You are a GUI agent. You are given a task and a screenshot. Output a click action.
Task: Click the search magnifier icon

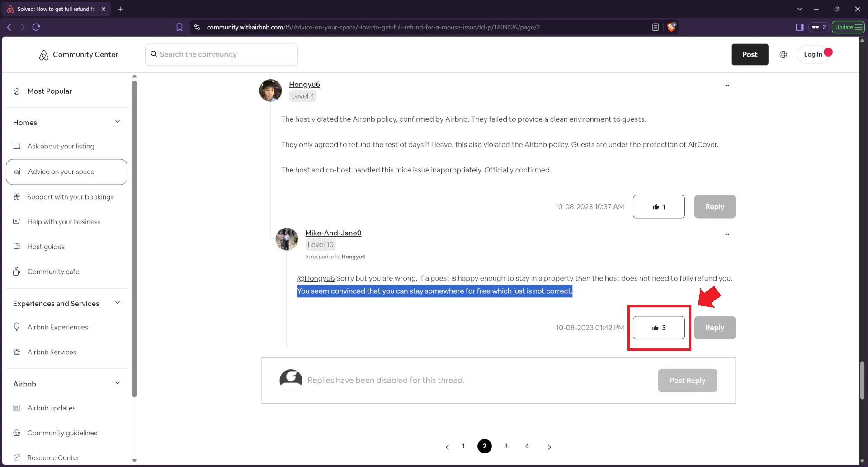pos(154,54)
